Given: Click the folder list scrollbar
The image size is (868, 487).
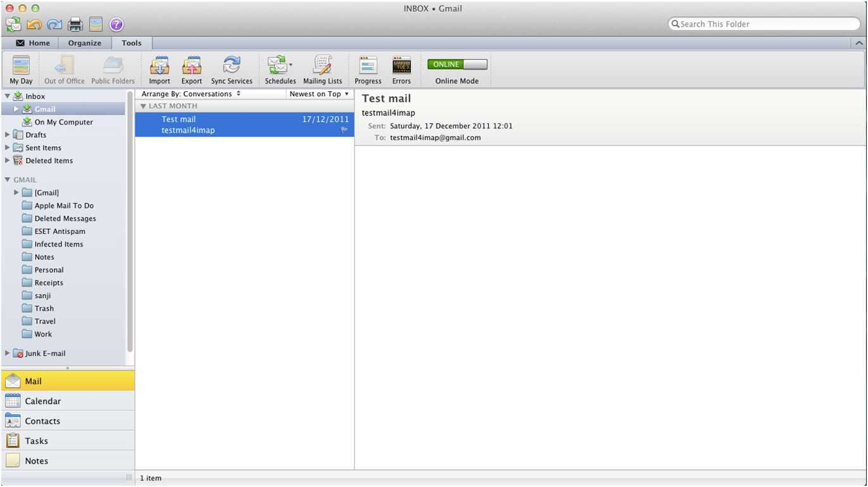Looking at the screenshot, I should (130, 221).
